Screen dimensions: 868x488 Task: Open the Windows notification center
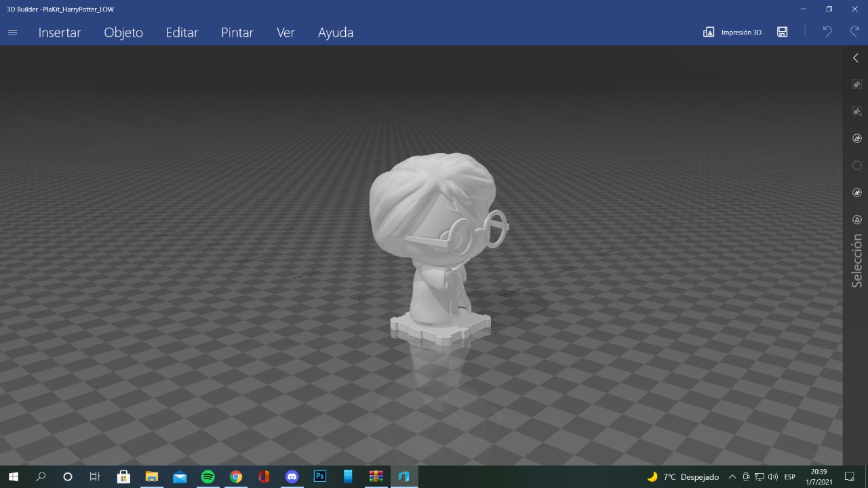coord(849,477)
